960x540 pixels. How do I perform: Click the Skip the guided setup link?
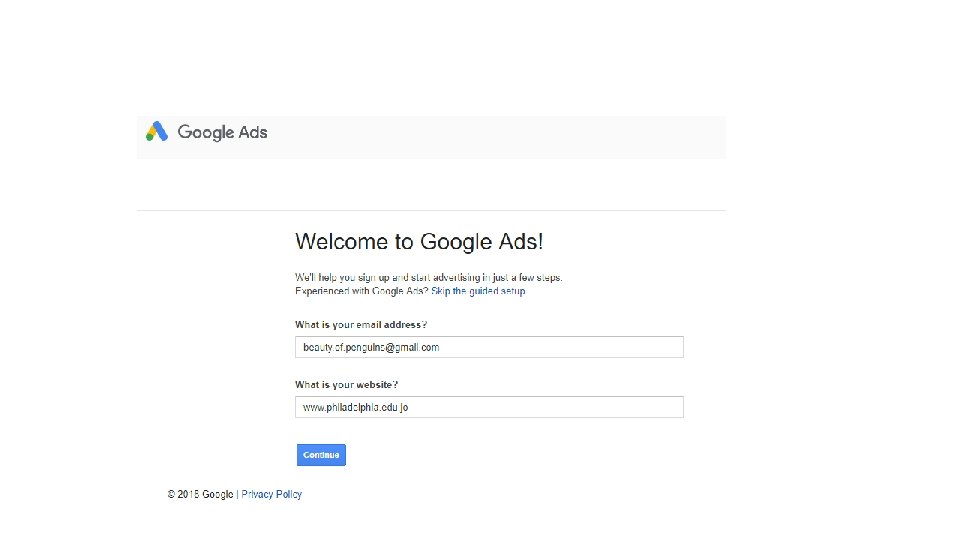(x=478, y=291)
